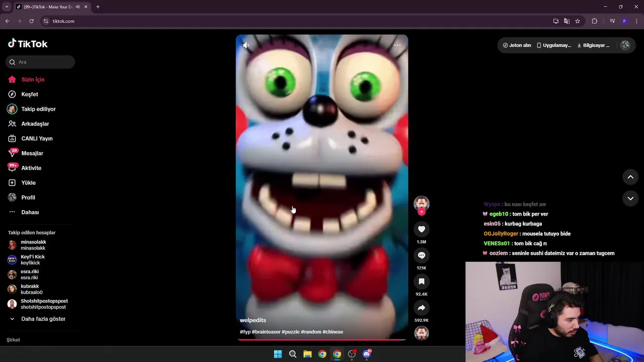Go to next video with down chevron
Screen dimensions: 644x362
click(630, 199)
